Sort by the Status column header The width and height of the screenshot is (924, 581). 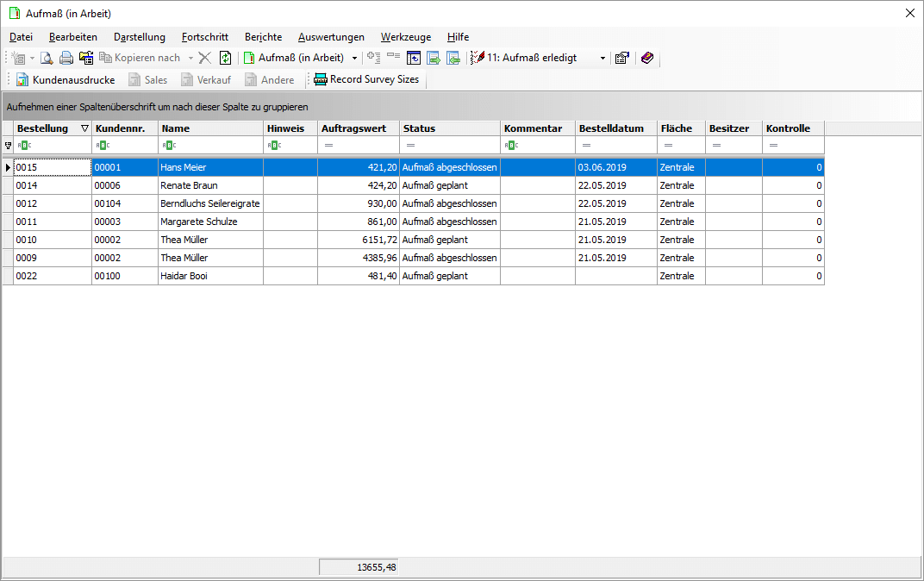[x=450, y=128]
